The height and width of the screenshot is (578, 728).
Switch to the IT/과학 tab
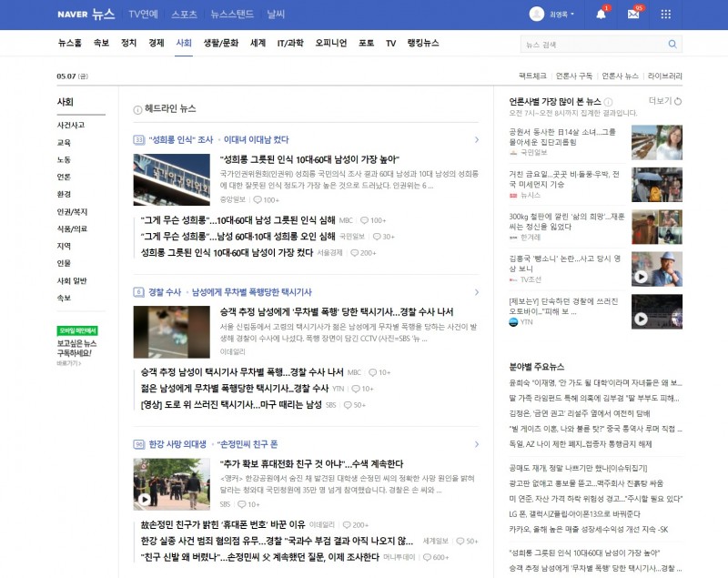pos(290,43)
